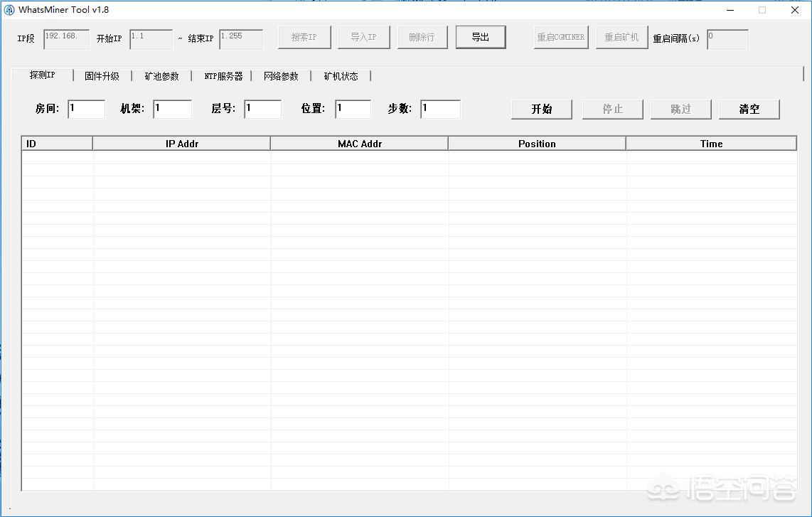This screenshot has height=517, width=812.
Task: Click the WhatsMiner app icon in title bar
Action: pyautogui.click(x=9, y=10)
